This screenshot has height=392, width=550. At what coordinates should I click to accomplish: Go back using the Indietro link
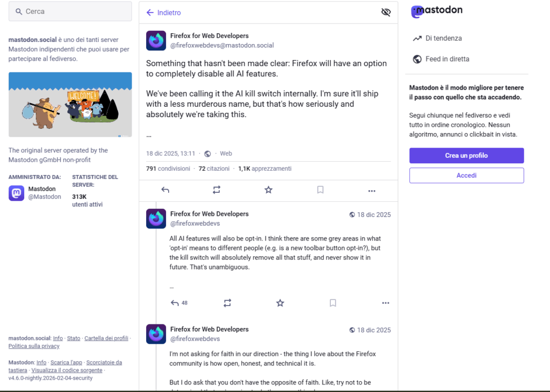(163, 12)
